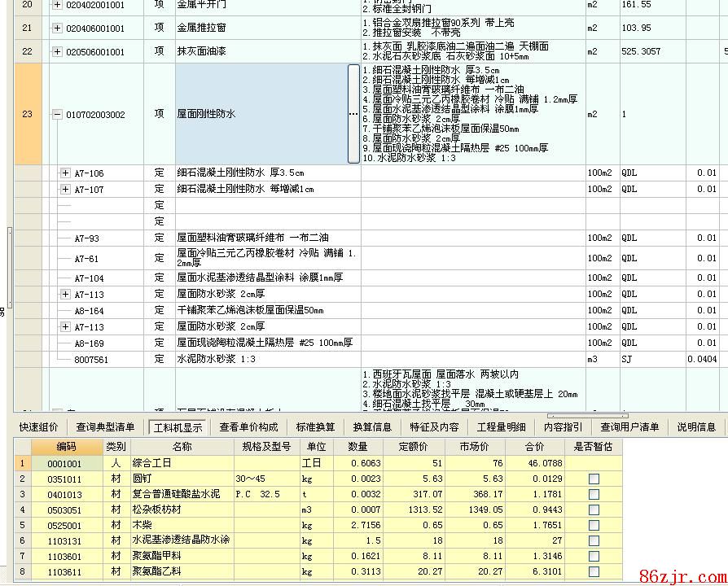Expand the 020402001001 item row
This screenshot has height=586, width=728.
click(57, 5)
